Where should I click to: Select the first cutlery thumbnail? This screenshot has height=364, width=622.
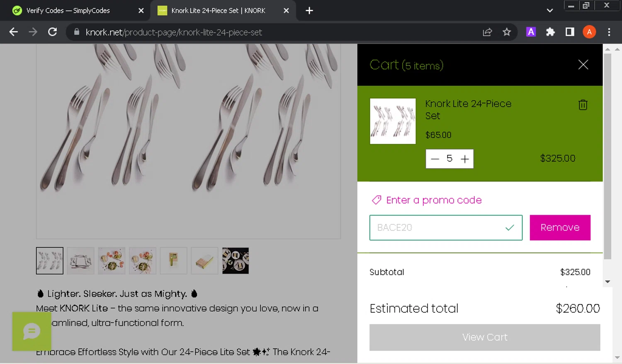coord(50,261)
